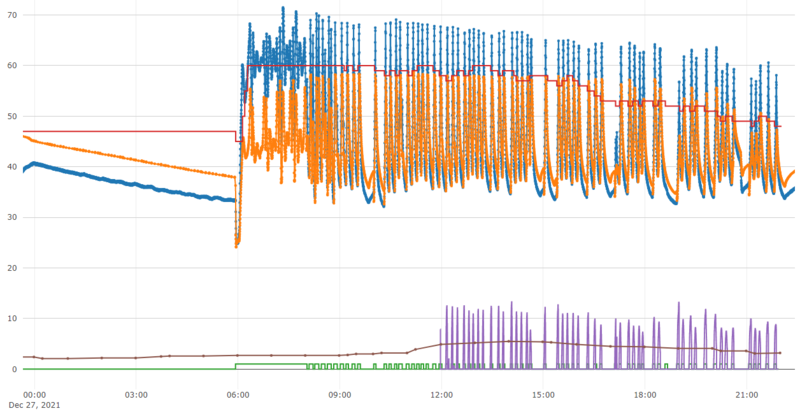800x418 pixels.
Task: Click the 18:00 time axis label
Action: [x=645, y=395]
